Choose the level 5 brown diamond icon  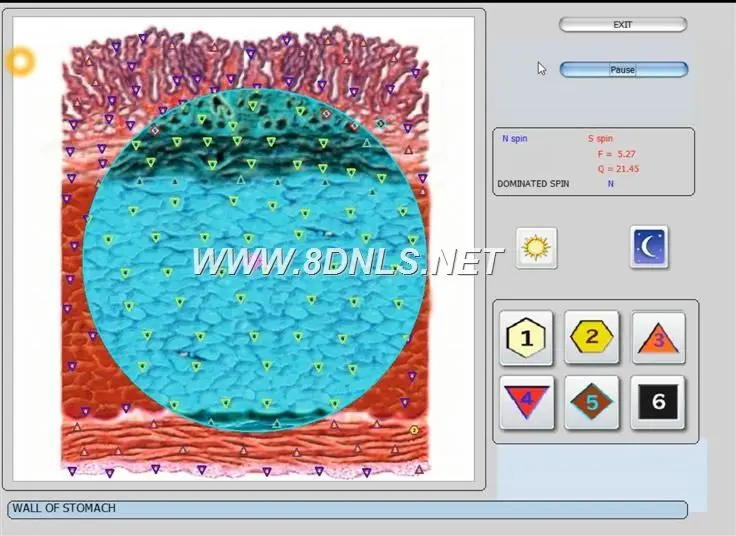click(x=591, y=402)
